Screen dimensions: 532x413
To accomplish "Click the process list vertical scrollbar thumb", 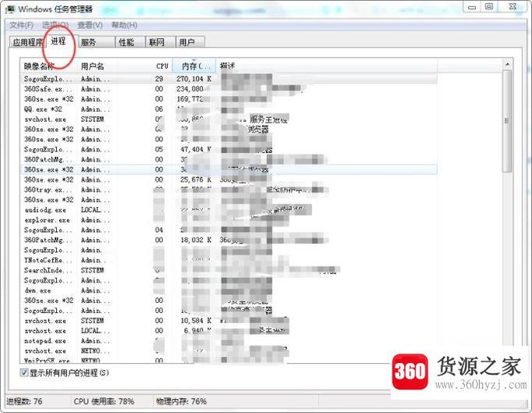I will [508, 121].
